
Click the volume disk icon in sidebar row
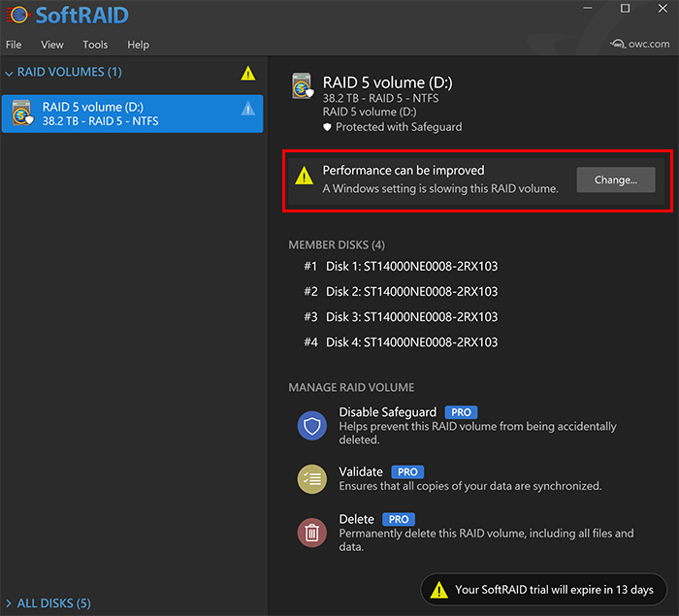coord(22,113)
